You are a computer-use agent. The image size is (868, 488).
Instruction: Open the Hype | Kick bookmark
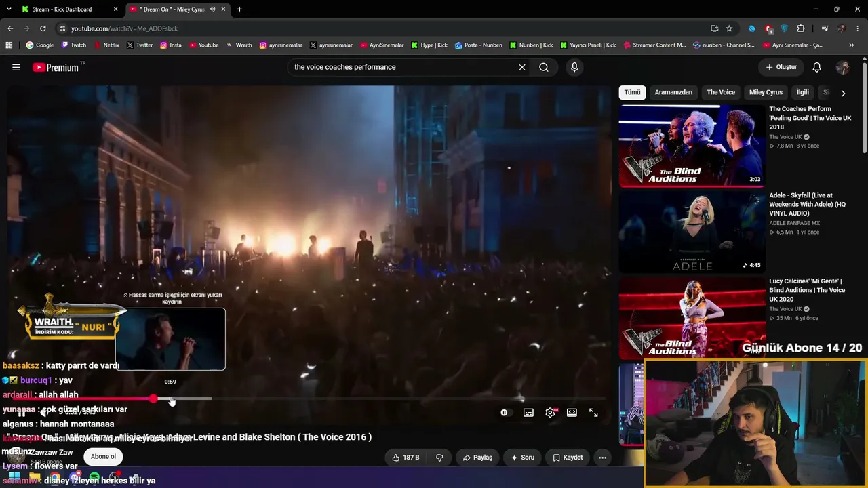429,45
